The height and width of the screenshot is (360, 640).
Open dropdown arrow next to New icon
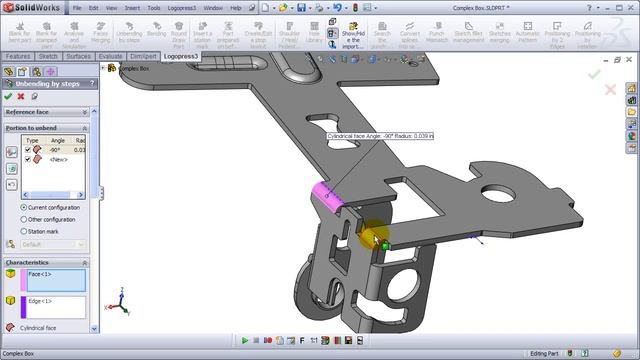point(274,8)
